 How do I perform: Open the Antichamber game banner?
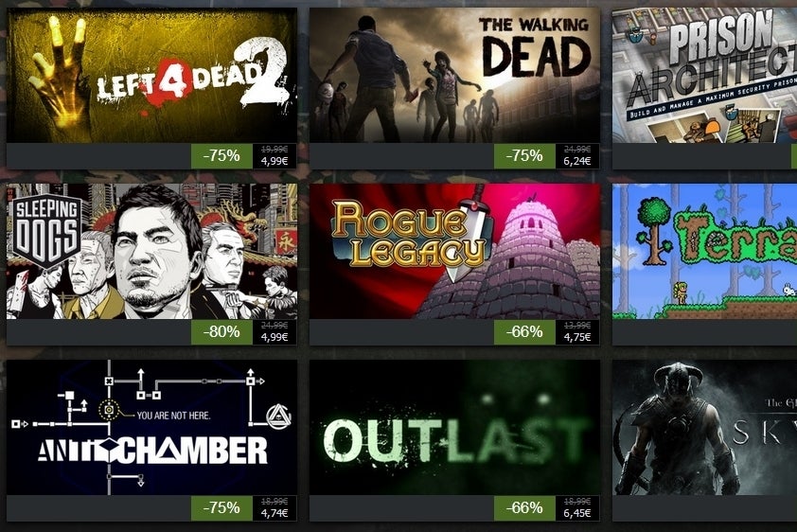(x=151, y=427)
